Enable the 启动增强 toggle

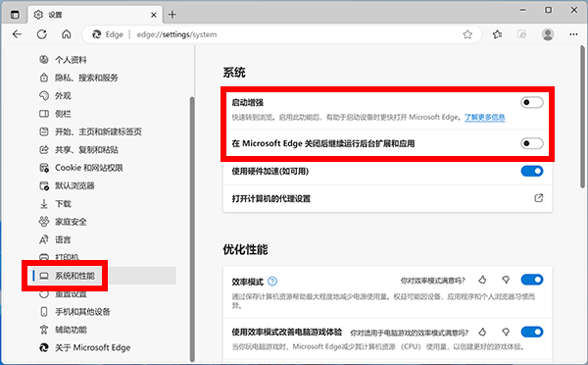click(x=532, y=102)
